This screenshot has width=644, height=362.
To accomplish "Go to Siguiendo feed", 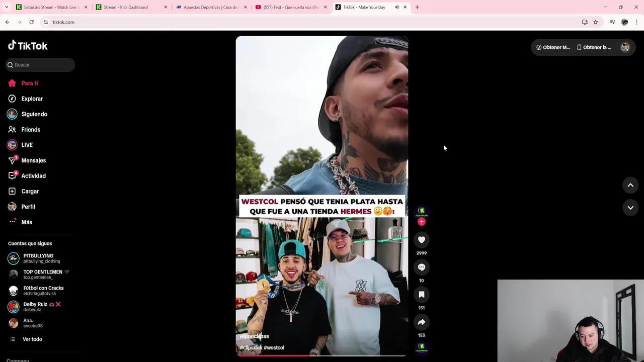I will click(x=34, y=114).
